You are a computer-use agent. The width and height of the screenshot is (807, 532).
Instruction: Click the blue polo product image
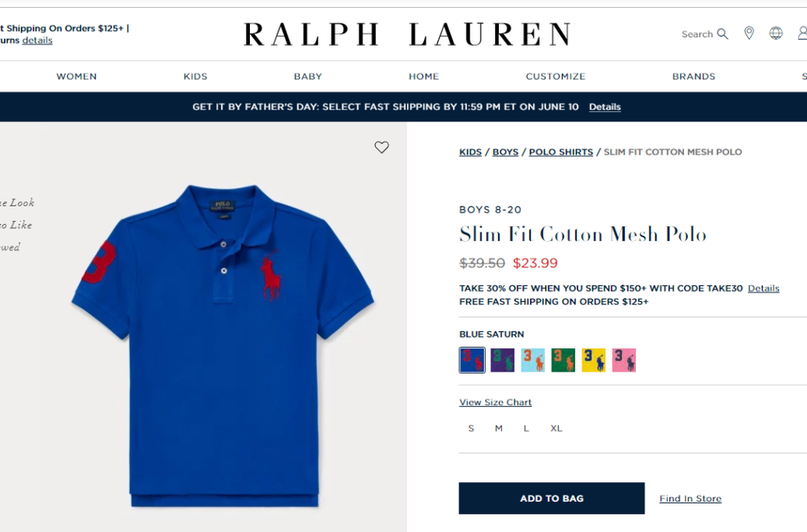coord(222,346)
